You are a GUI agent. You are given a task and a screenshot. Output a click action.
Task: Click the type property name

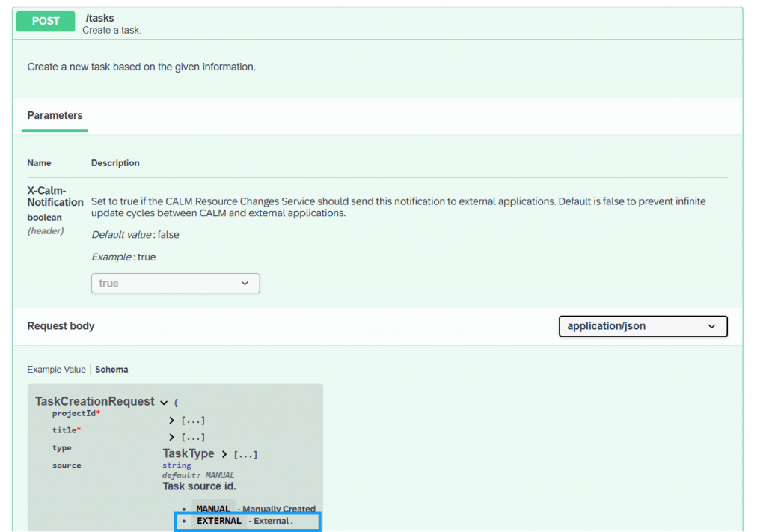click(x=62, y=448)
